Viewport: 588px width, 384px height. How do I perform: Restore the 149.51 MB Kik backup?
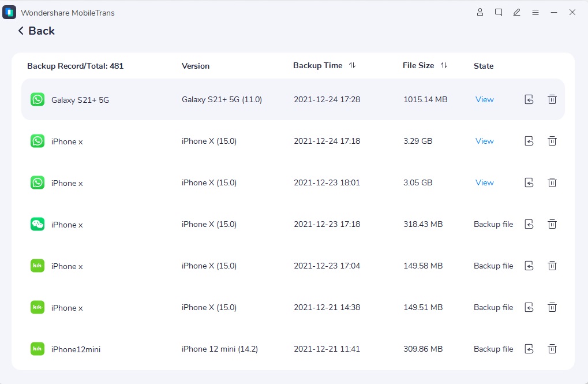click(x=529, y=307)
